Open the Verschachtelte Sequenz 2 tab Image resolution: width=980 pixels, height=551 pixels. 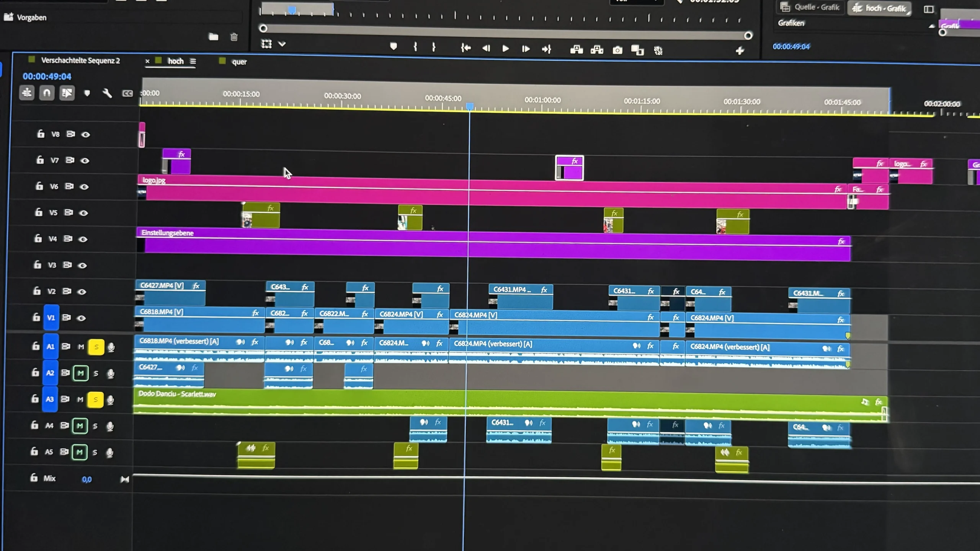[80, 60]
